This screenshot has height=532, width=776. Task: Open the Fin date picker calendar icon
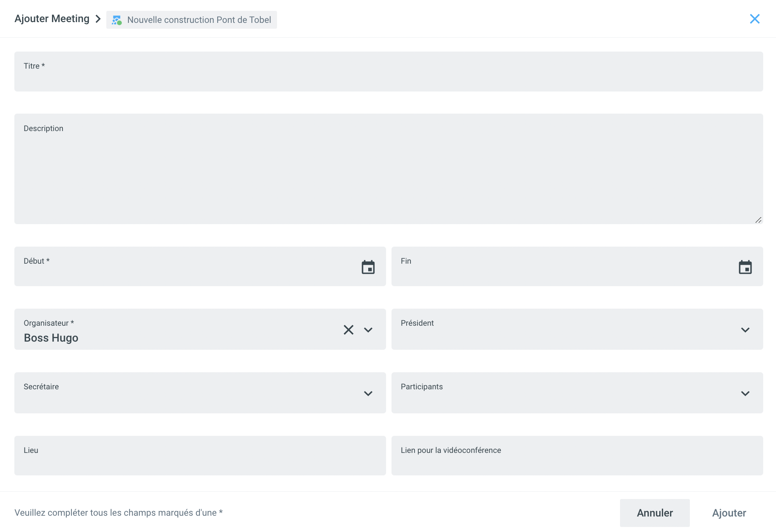[745, 267]
